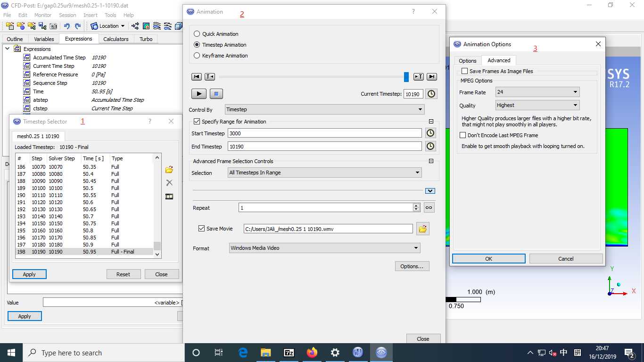Viewport: 644px width, 362px height.
Task: Open the Session menu
Action: click(x=67, y=15)
